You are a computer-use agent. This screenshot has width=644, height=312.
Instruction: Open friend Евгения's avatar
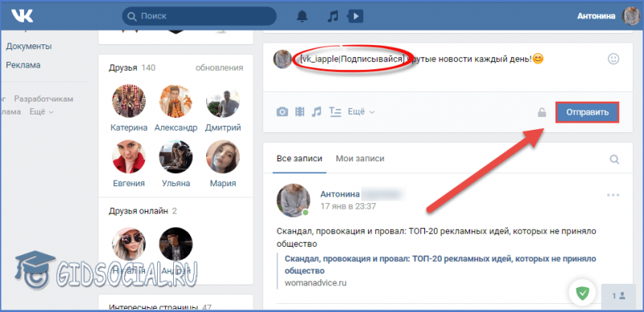[x=129, y=157]
